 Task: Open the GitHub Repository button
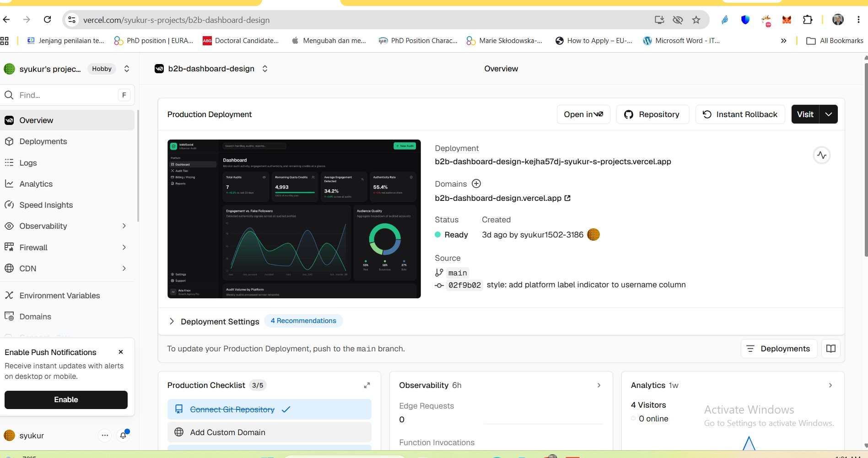coord(652,114)
